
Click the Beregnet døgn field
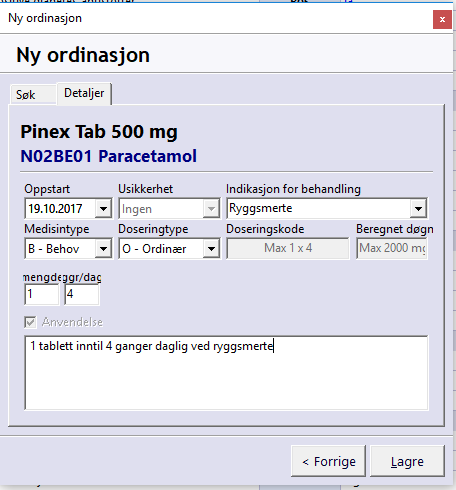tap(392, 248)
